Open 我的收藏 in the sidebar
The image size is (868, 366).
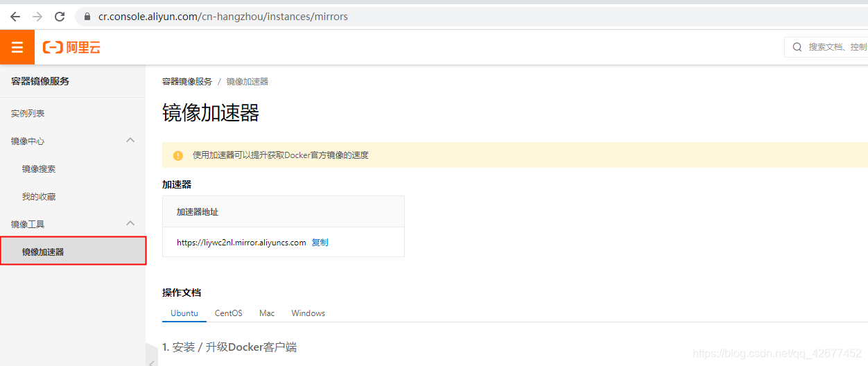point(39,197)
